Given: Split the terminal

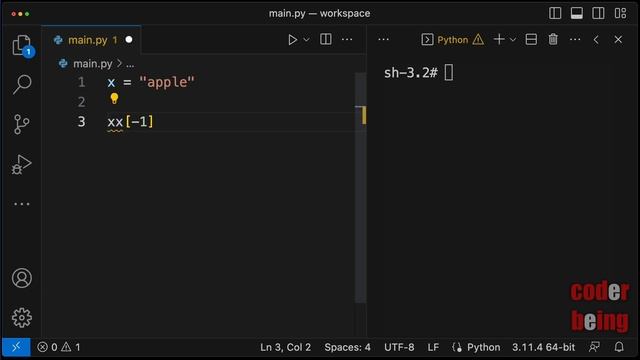Looking at the screenshot, I should [531, 39].
